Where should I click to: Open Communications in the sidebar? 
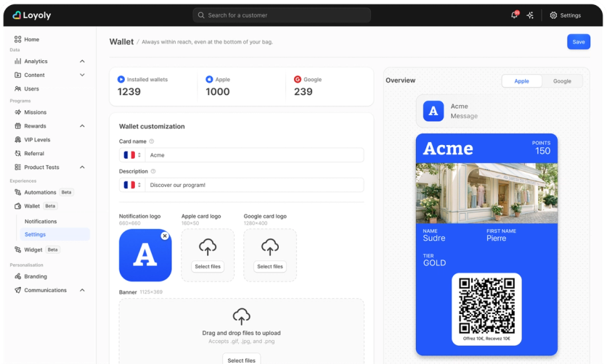[x=40, y=290]
